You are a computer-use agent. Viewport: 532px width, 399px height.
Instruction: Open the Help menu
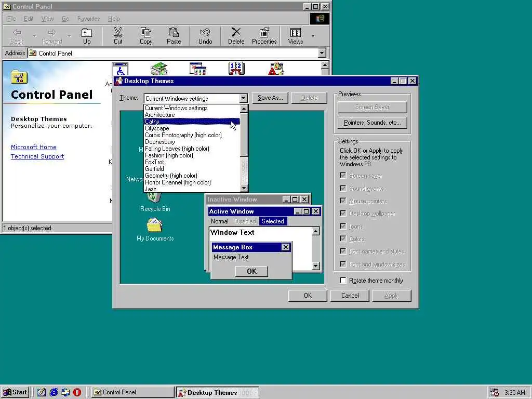(x=114, y=19)
